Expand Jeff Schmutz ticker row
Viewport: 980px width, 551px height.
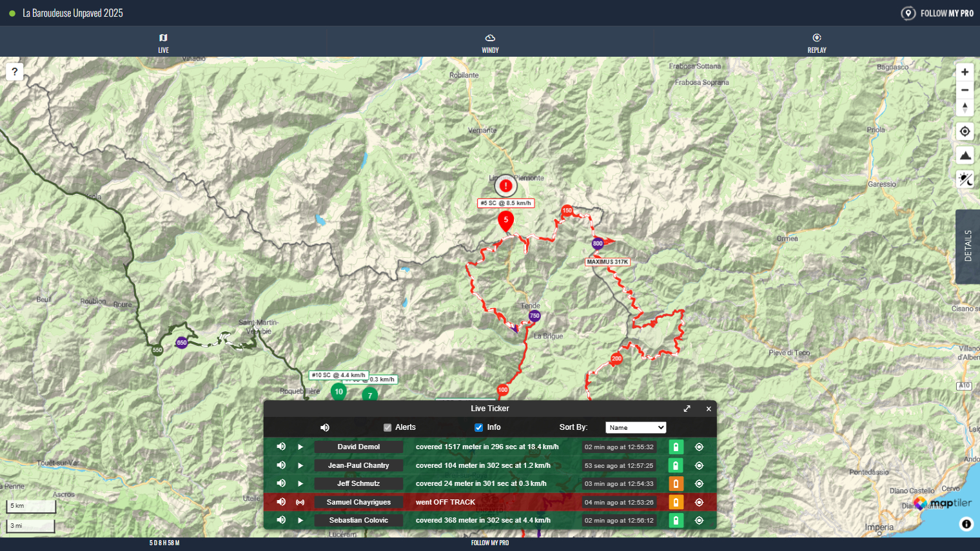pyautogui.click(x=300, y=483)
